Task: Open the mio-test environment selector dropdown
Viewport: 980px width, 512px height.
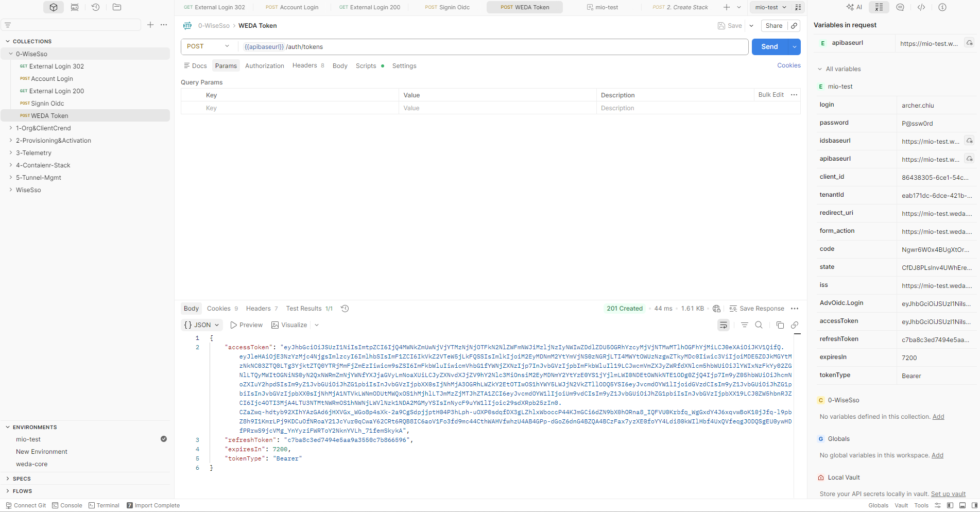Action: [x=770, y=7]
